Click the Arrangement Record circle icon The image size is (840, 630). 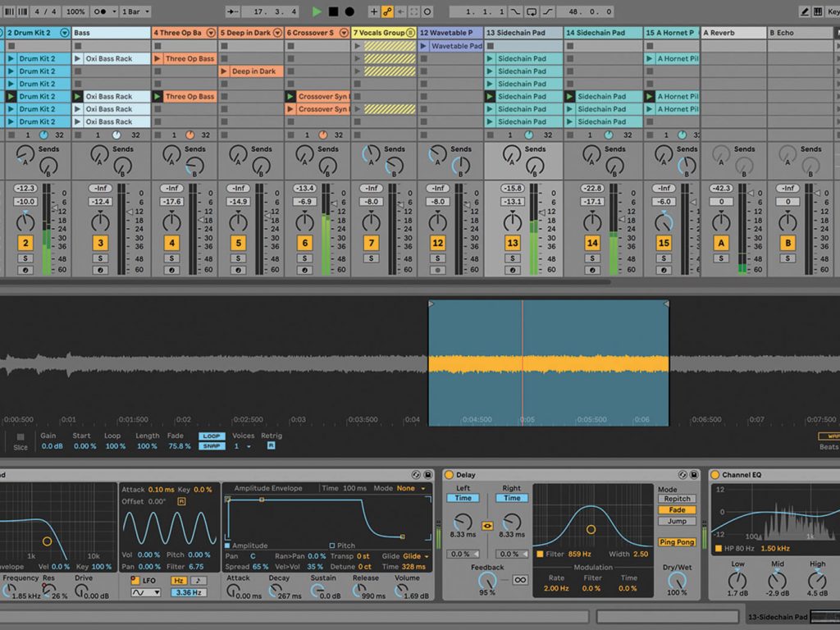click(349, 11)
